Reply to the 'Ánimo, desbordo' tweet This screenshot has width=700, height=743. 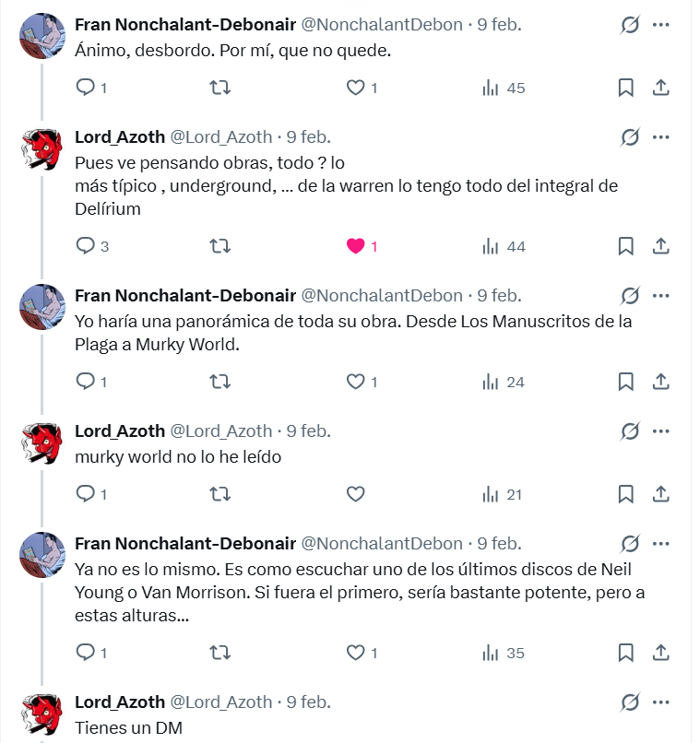(x=86, y=88)
